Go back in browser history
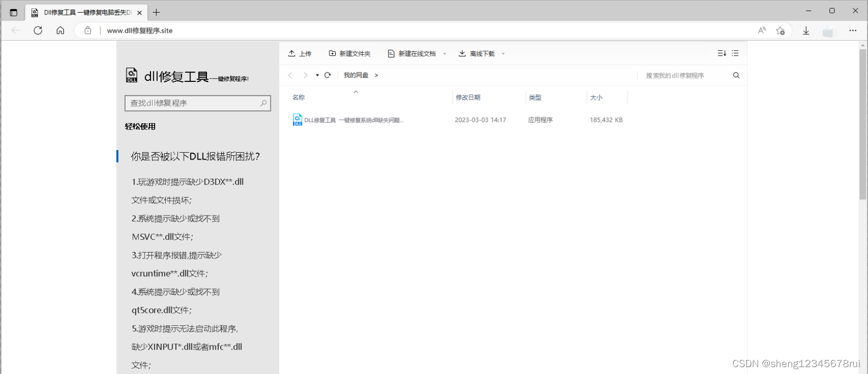This screenshot has height=374, width=868. [x=15, y=31]
